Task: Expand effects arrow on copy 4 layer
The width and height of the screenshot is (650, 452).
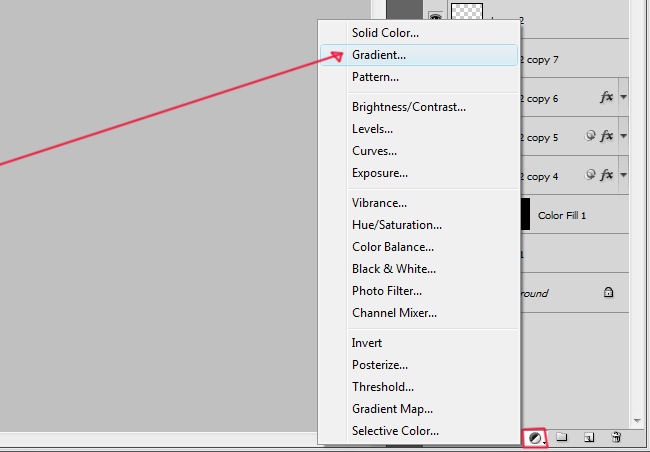Action: [623, 175]
